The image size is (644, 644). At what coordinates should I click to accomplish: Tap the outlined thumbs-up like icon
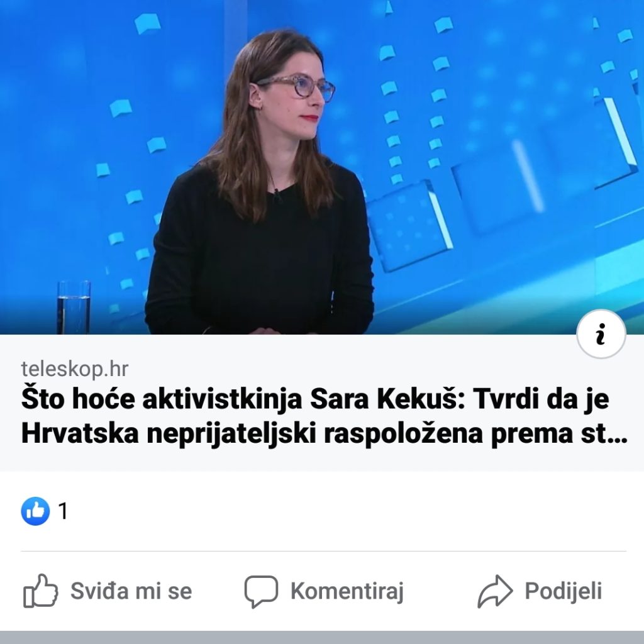40,591
